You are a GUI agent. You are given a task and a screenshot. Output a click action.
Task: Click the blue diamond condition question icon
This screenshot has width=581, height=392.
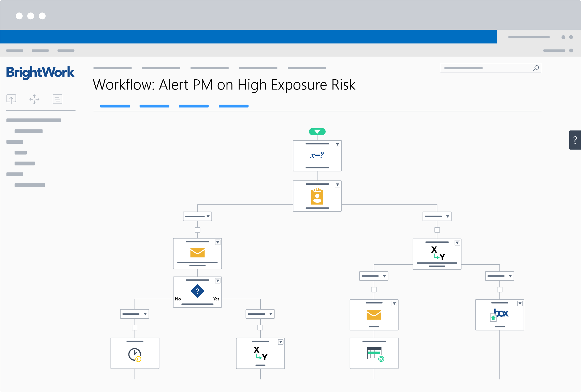197,291
